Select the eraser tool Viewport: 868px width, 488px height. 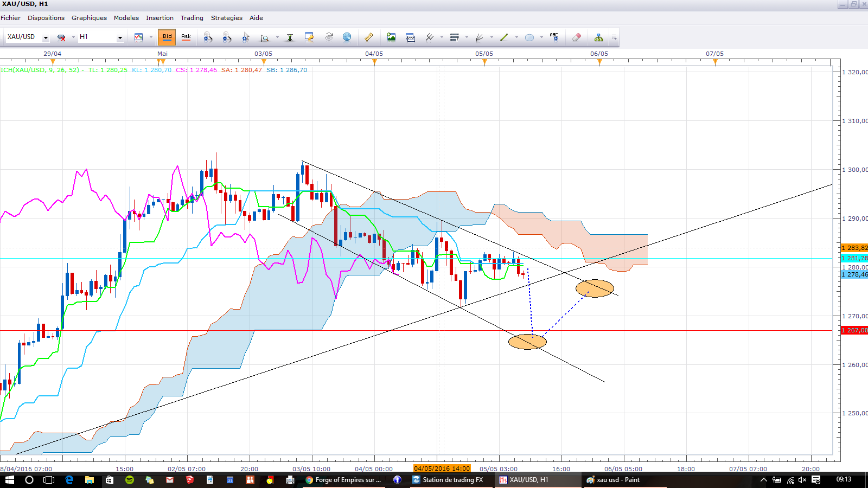coord(577,37)
